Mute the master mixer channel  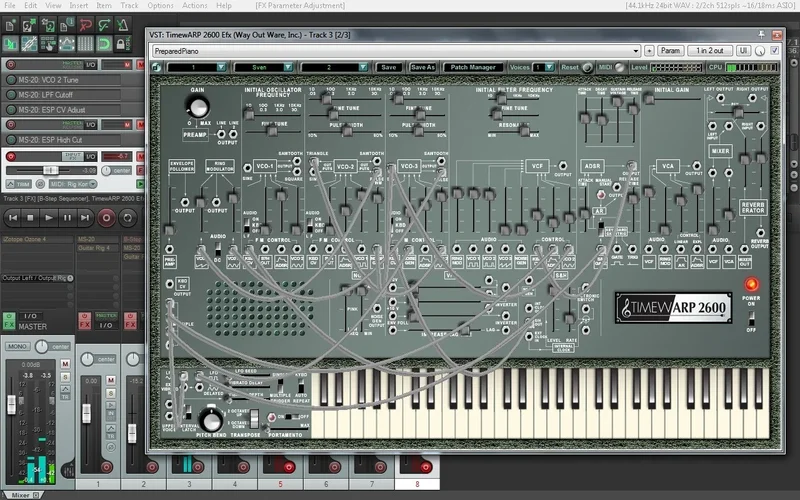coord(65,364)
